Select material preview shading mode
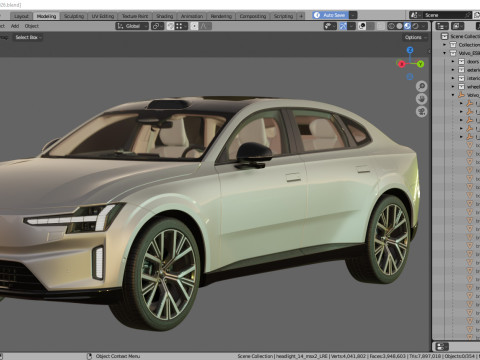Viewport: 480px width, 360px height. (407, 26)
